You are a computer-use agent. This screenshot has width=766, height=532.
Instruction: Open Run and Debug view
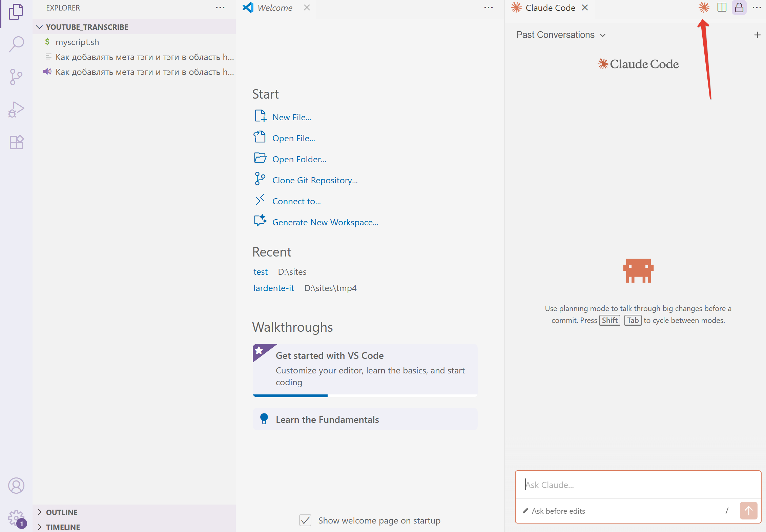[x=16, y=109]
